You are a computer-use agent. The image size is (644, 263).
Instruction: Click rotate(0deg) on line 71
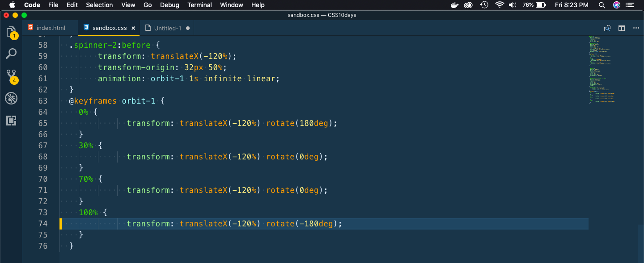coord(295,190)
